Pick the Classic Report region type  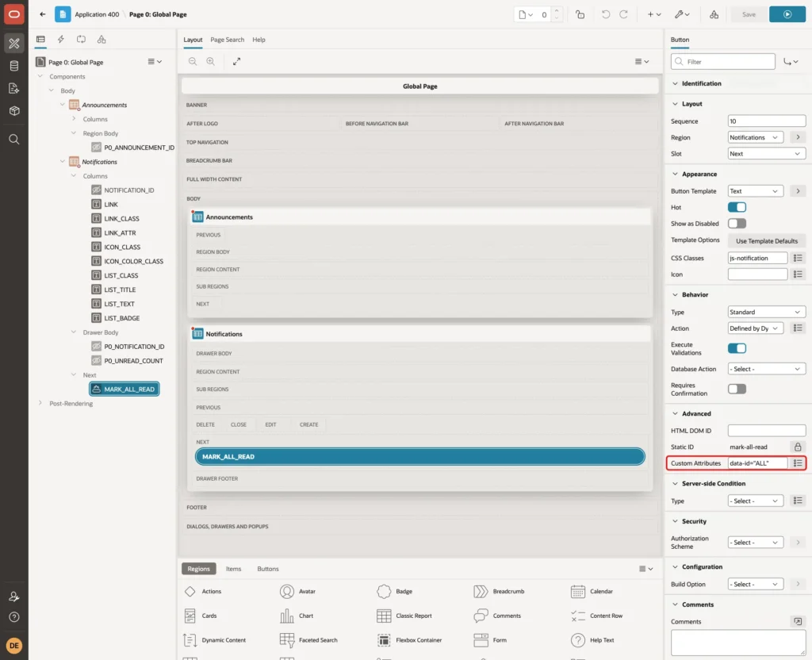pyautogui.click(x=404, y=616)
